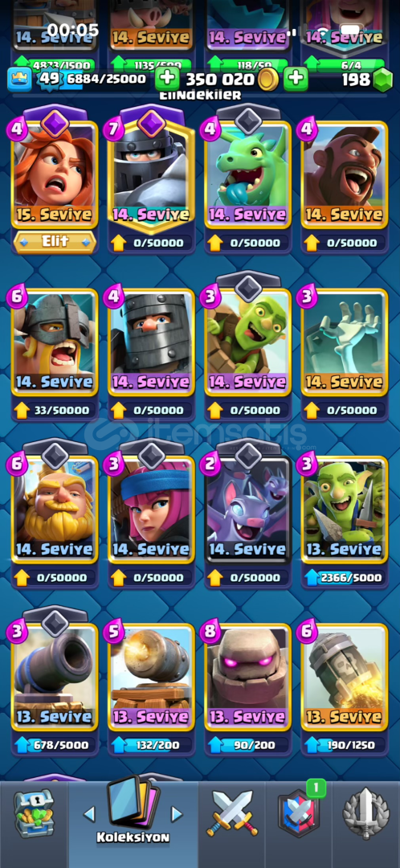Viewport: 400px width, 868px height.
Task: Add gold with the green plus button
Action: click(296, 80)
